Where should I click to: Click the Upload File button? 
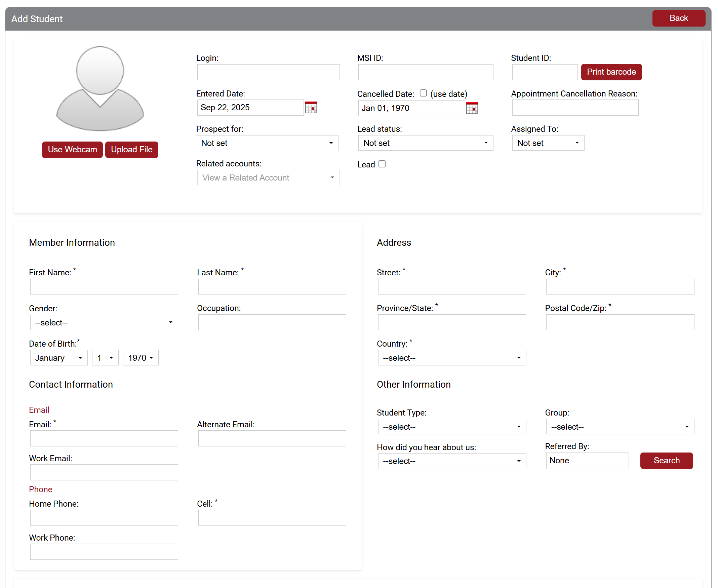click(131, 150)
